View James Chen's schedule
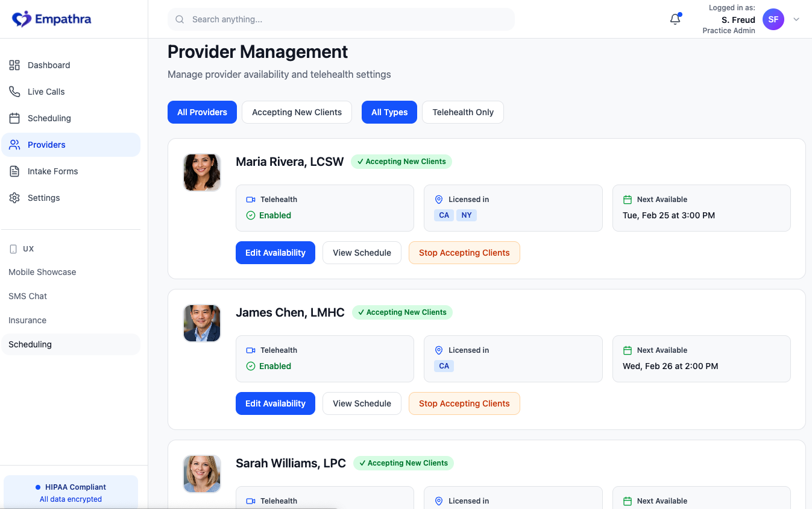812x509 pixels. coord(362,403)
